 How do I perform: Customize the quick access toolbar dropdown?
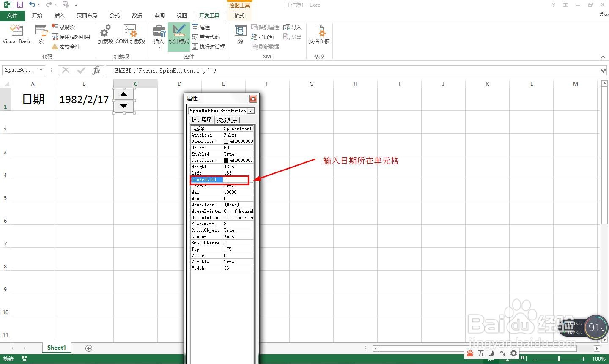point(76,5)
